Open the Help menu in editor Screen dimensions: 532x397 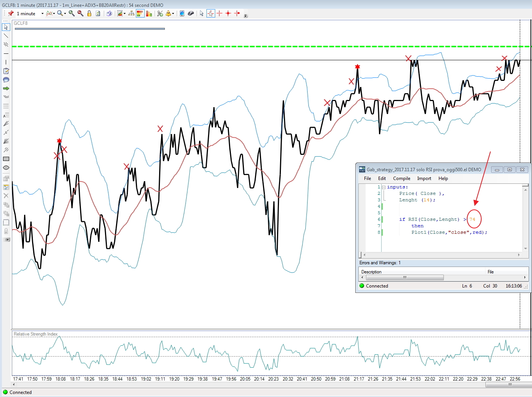[443, 178]
